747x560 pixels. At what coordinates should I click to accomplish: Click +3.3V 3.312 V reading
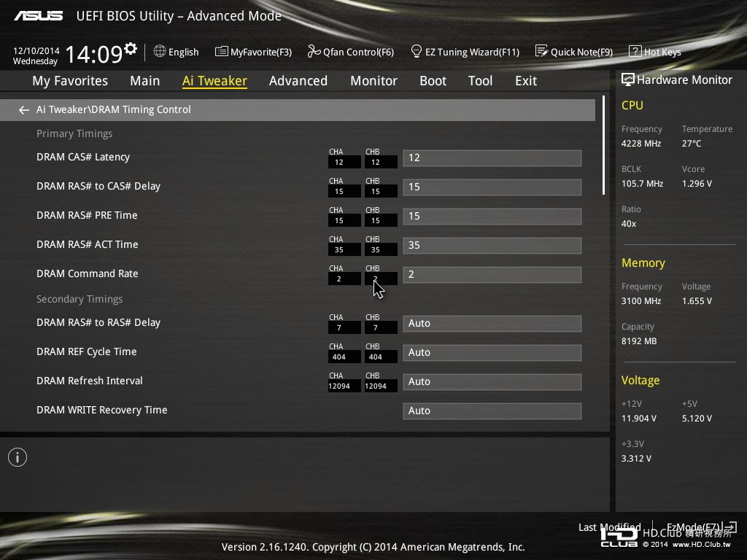pos(636,459)
